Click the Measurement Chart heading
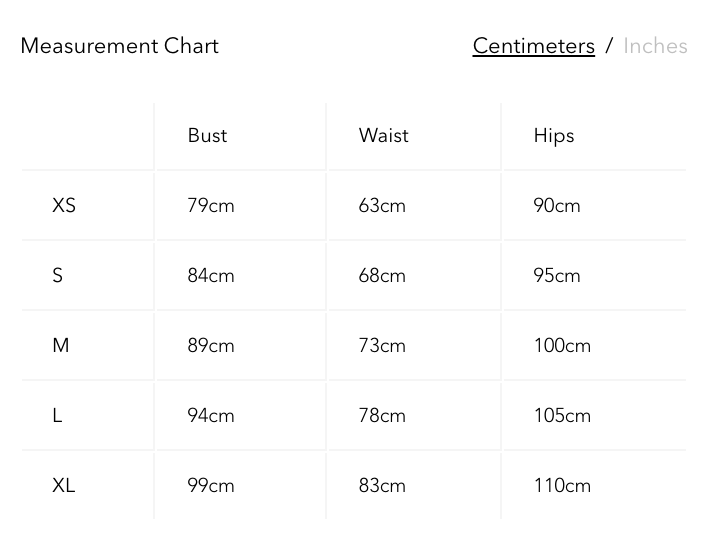This screenshot has width=706, height=538. coord(119,46)
